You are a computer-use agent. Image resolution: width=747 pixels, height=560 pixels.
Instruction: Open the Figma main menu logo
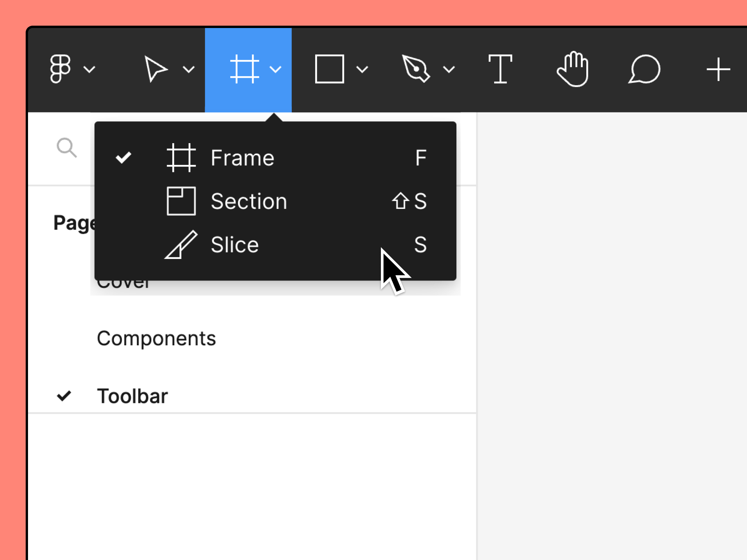(60, 69)
